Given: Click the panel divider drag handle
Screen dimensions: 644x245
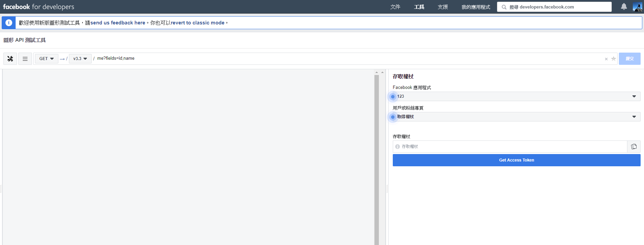Looking at the screenshot, I should (x=387, y=189).
